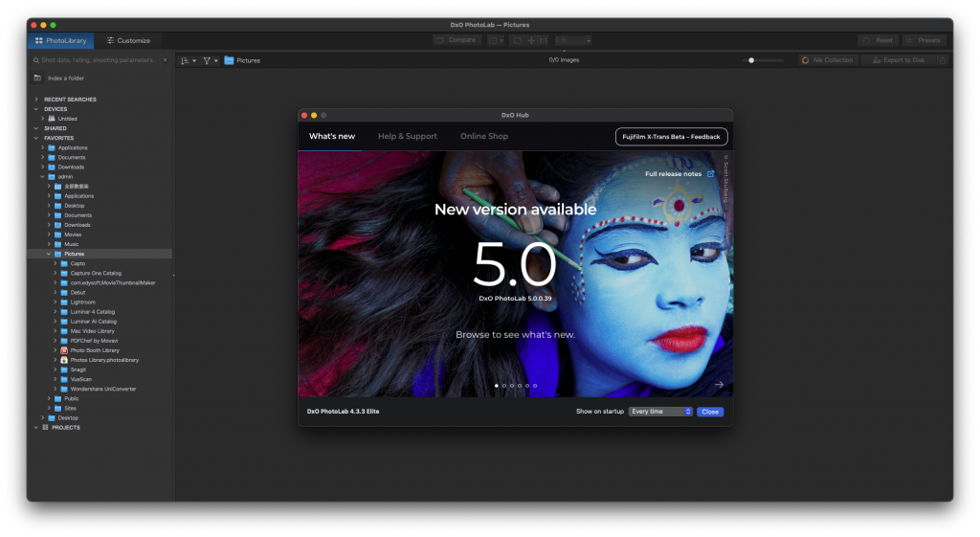Image resolution: width=980 pixels, height=537 pixels.
Task: Click the next slide arrow in DxO Hub
Action: click(x=719, y=385)
